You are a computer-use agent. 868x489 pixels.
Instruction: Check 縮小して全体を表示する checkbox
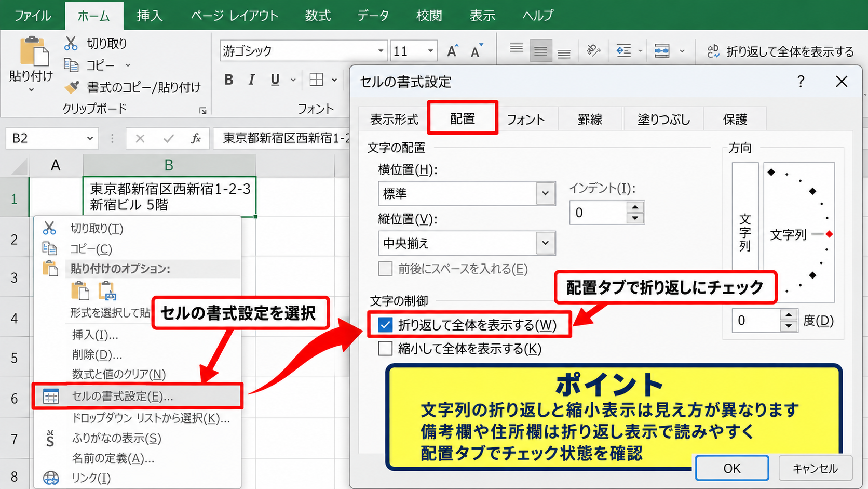(x=385, y=348)
